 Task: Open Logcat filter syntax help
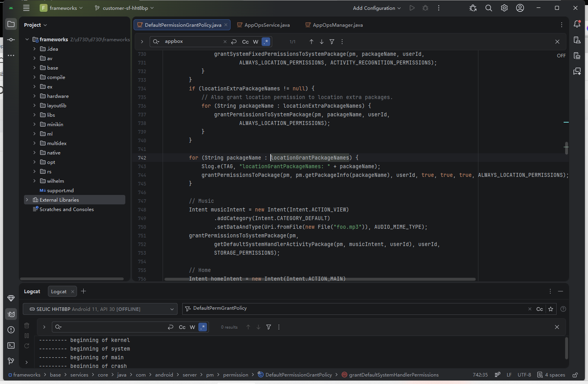[x=563, y=309]
